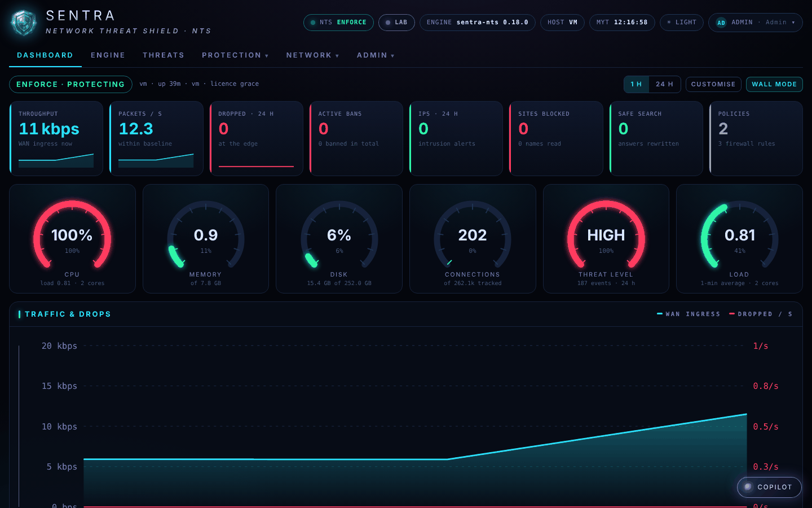This screenshot has height=508, width=812.
Task: Open the POLICIES card
Action: (x=756, y=139)
